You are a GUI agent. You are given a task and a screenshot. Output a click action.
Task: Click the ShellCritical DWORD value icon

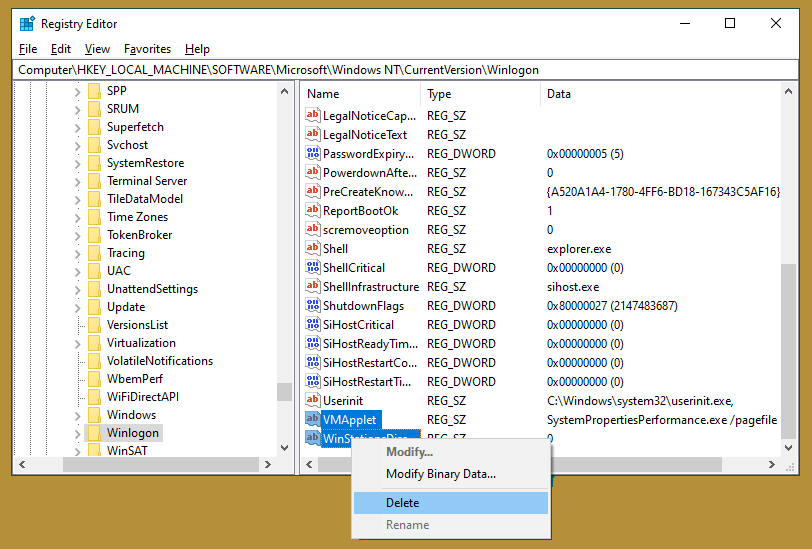point(312,267)
